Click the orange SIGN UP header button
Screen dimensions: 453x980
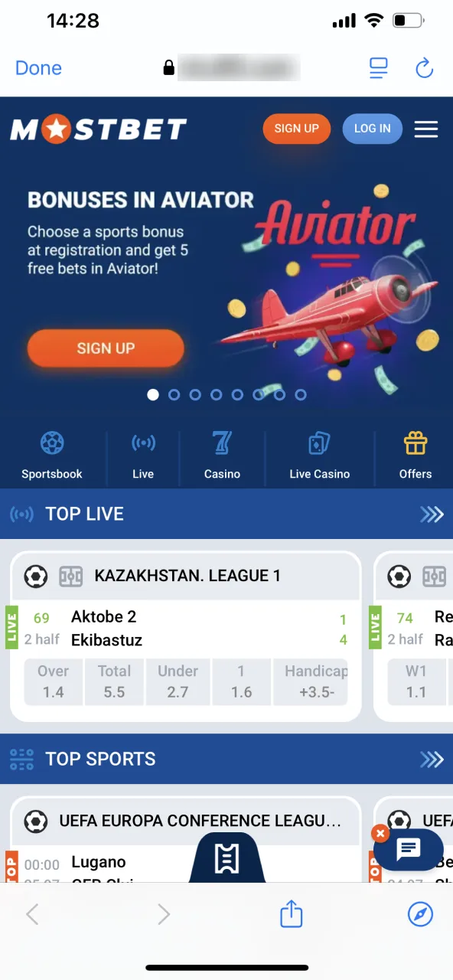coord(297,129)
